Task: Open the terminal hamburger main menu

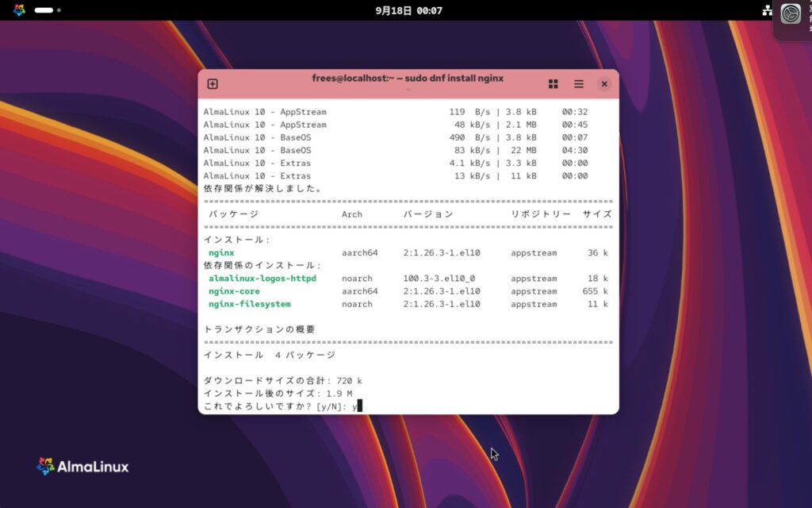Action: click(x=579, y=84)
